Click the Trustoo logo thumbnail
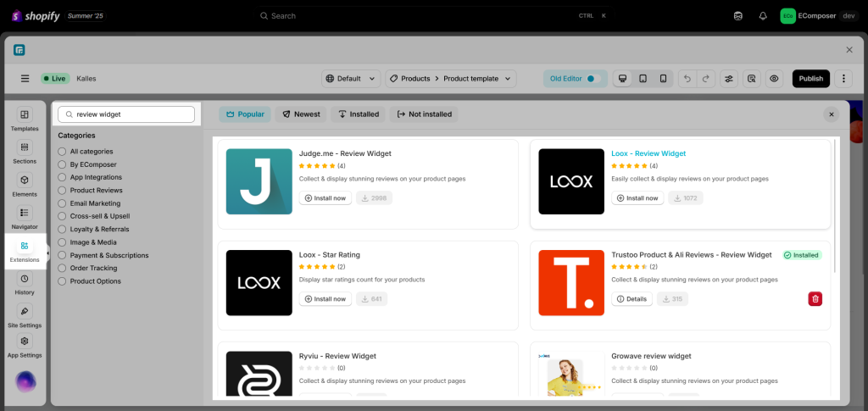The height and width of the screenshot is (411, 868). (571, 283)
